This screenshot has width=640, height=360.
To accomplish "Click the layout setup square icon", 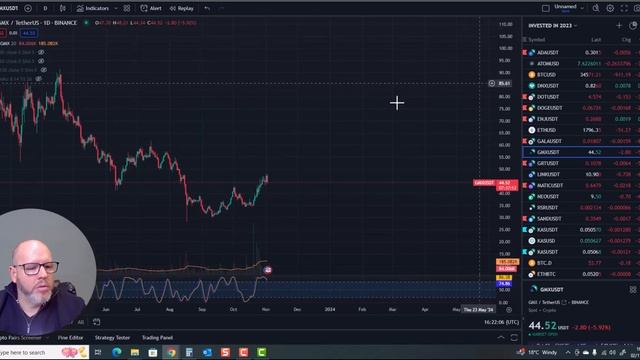I will tap(546, 8).
